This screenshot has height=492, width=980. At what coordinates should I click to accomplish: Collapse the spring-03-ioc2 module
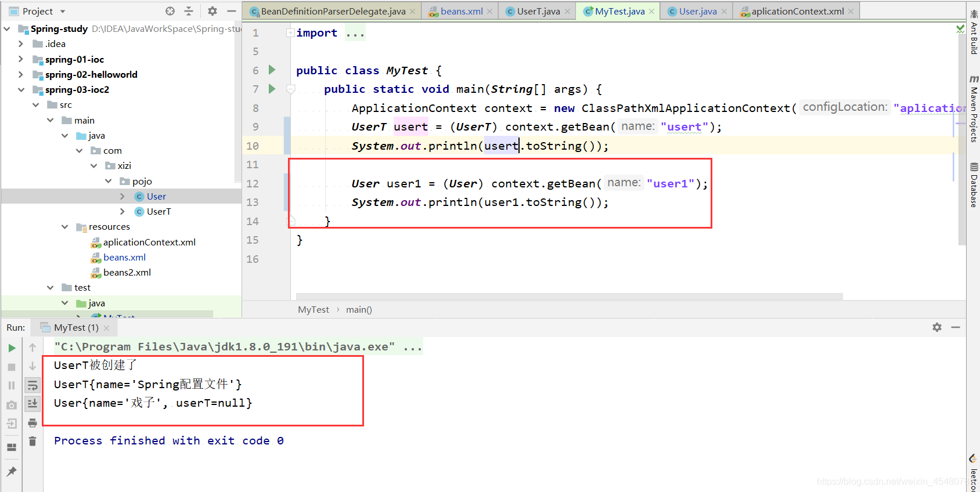(x=21, y=89)
